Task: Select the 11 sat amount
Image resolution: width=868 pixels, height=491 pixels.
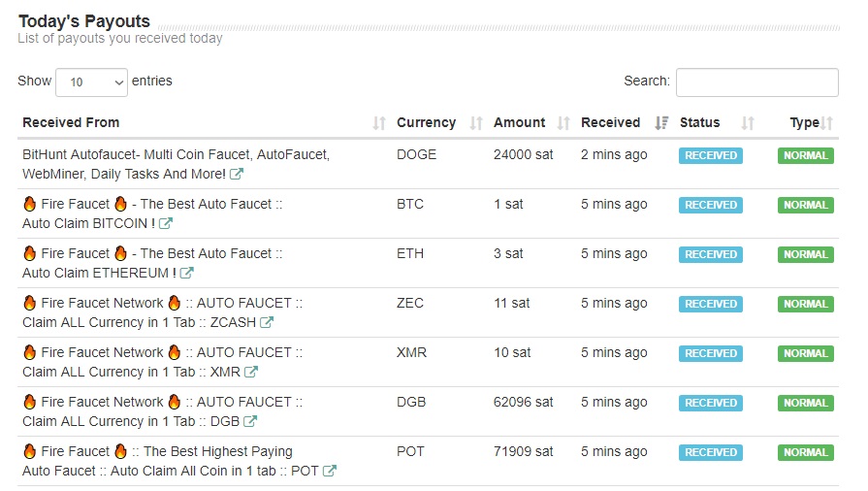Action: pyautogui.click(x=511, y=303)
